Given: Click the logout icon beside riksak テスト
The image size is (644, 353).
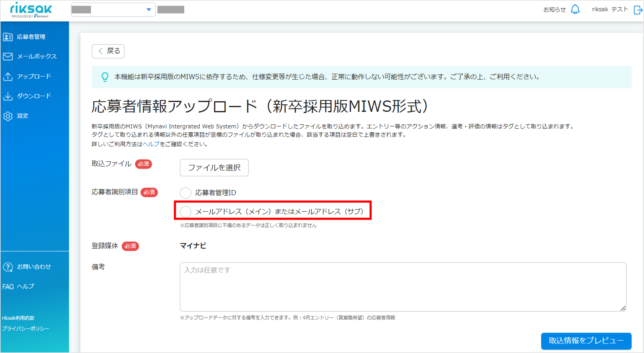Looking at the screenshot, I should 638,10.
